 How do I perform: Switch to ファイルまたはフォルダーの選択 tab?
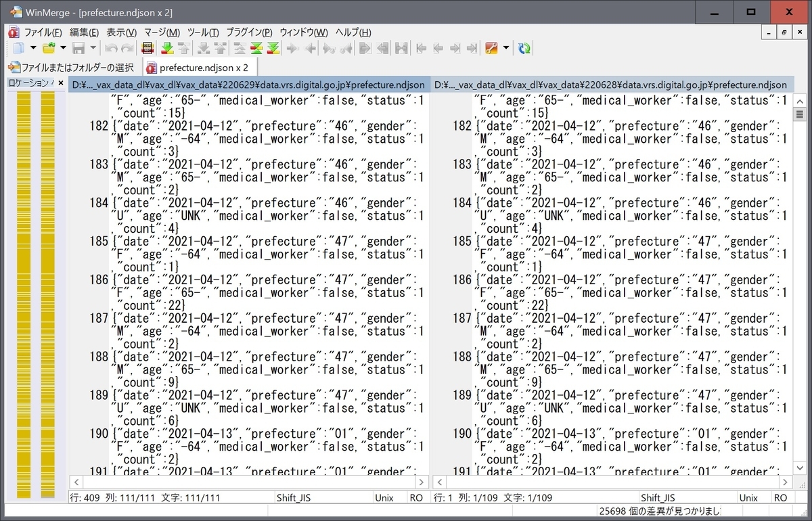(x=72, y=68)
